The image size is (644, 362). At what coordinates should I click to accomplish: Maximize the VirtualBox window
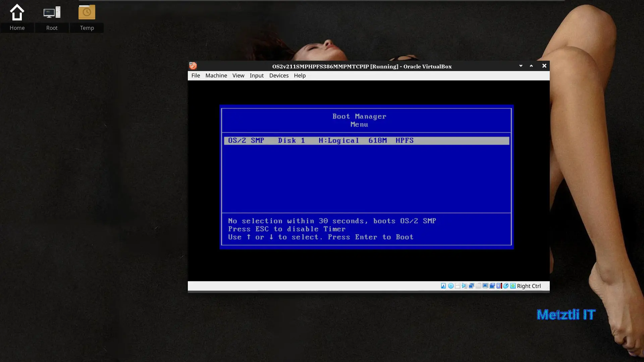click(x=531, y=66)
